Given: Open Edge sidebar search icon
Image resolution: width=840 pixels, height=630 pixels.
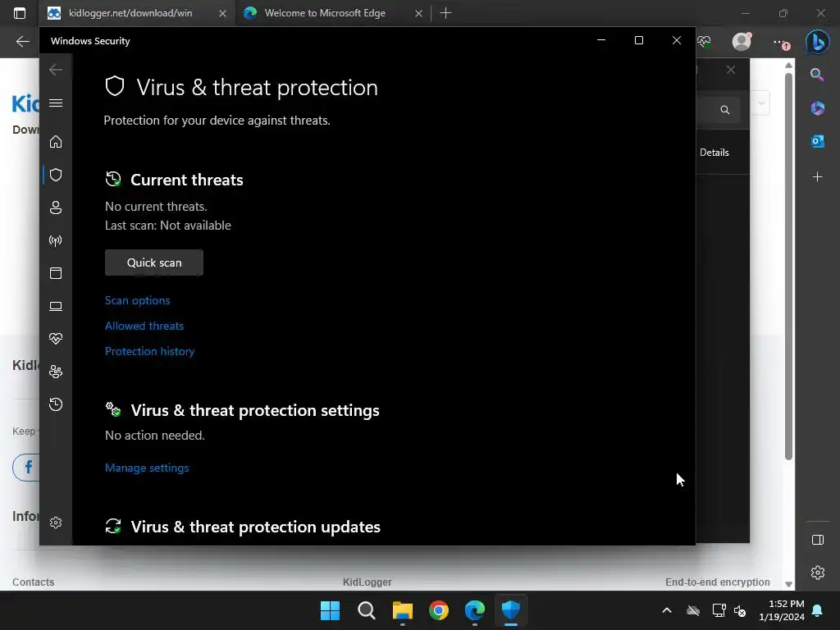Looking at the screenshot, I should pyautogui.click(x=817, y=75).
